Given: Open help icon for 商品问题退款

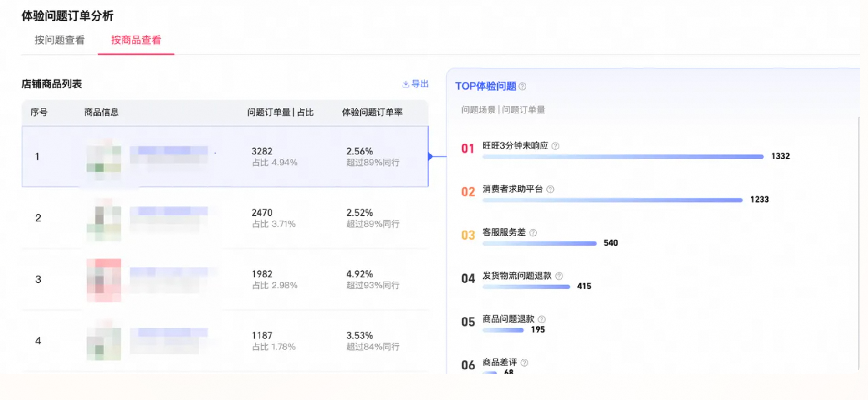Looking at the screenshot, I should 541,319.
